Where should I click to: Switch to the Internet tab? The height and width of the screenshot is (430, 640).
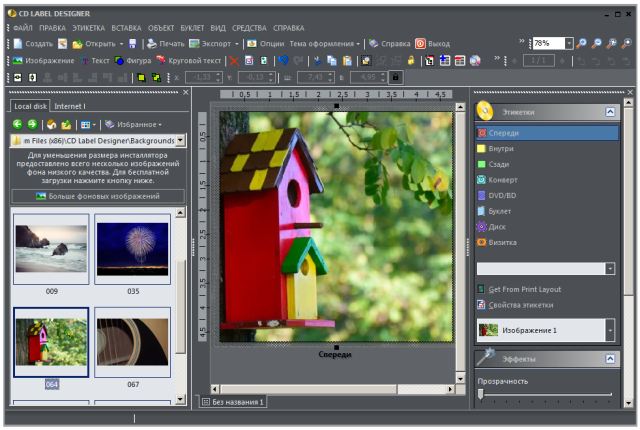click(70, 105)
